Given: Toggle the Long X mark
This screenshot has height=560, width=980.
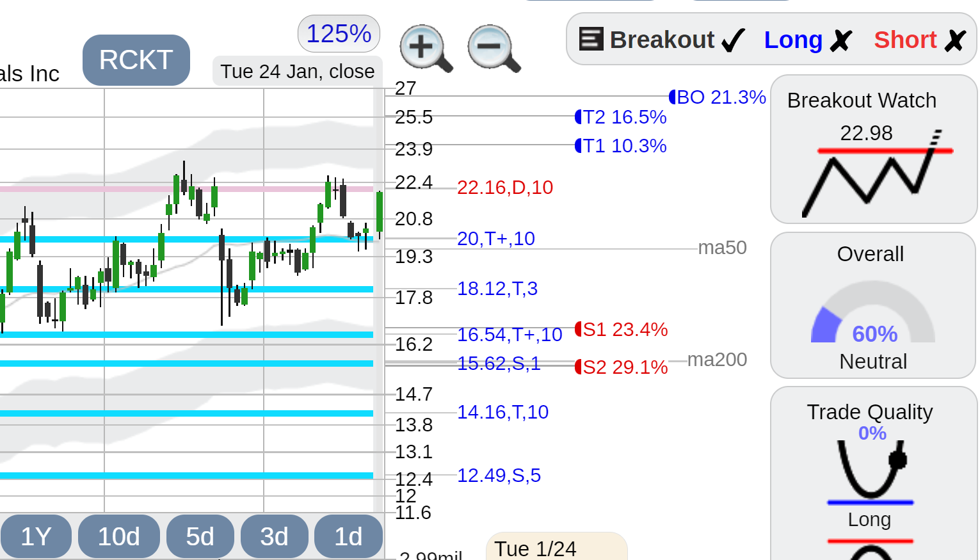Looking at the screenshot, I should (840, 40).
